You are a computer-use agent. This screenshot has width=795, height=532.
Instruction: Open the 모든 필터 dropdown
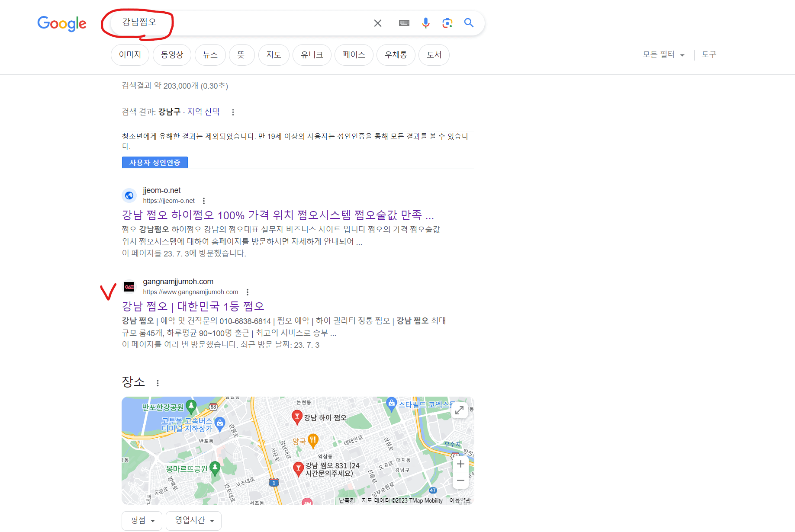(x=663, y=54)
